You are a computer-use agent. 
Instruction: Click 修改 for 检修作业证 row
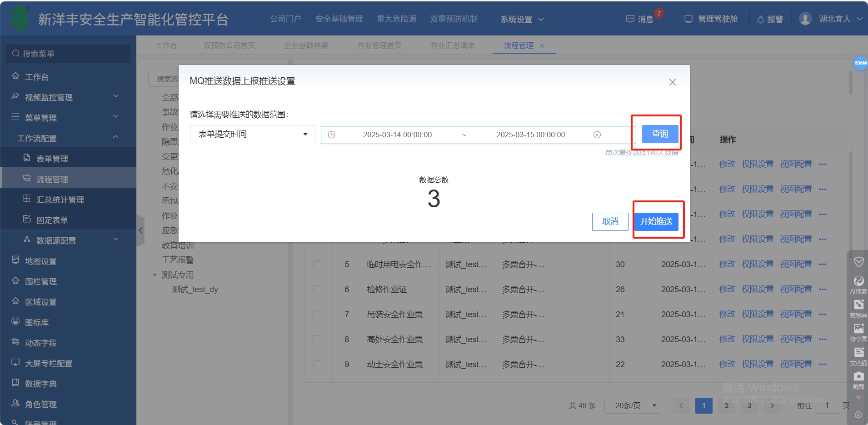pos(727,289)
